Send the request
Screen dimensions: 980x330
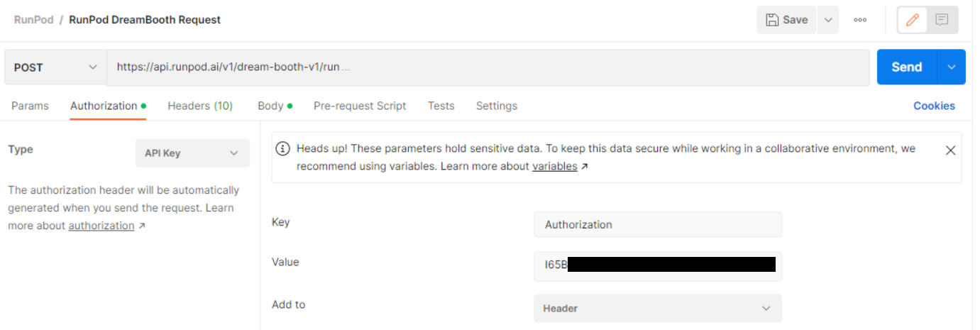tap(907, 67)
